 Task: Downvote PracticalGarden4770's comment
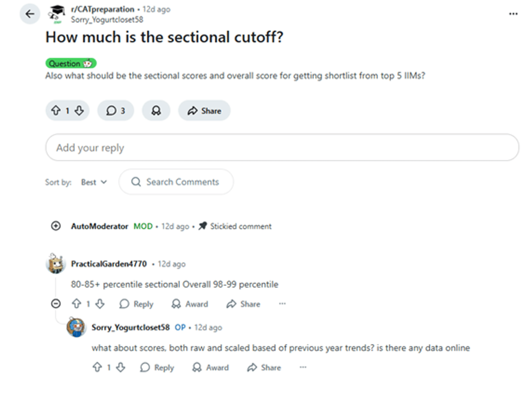coord(100,304)
